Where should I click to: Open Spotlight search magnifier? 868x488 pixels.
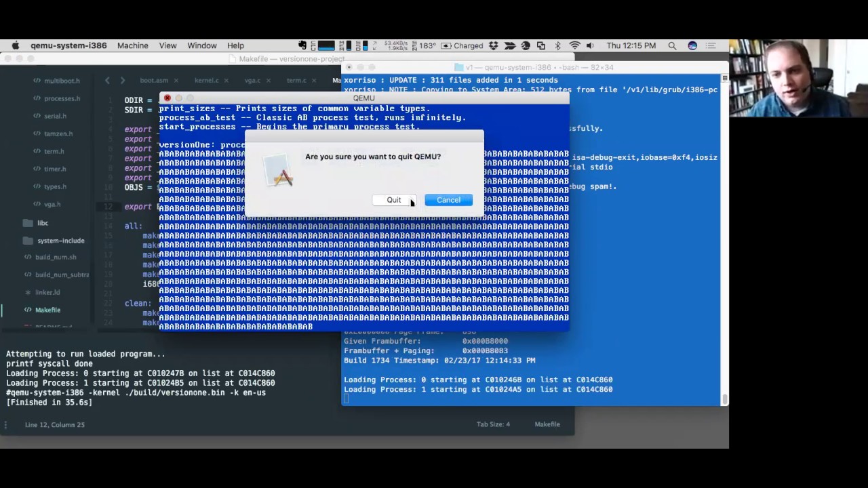pos(672,45)
